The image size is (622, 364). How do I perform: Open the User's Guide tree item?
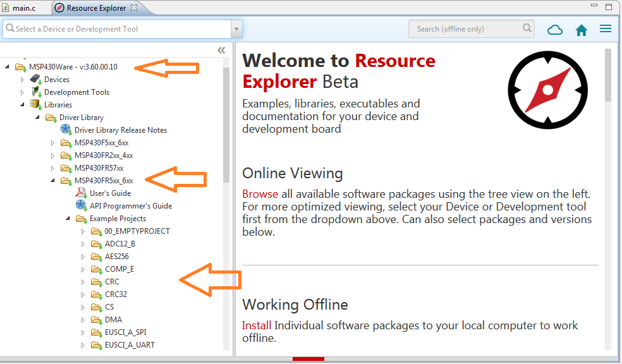pos(110,193)
